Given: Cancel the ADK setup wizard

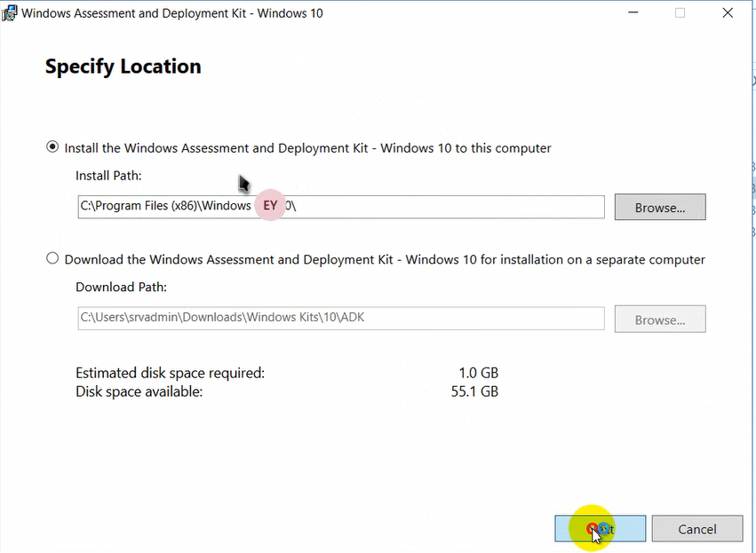Looking at the screenshot, I should tap(697, 528).
